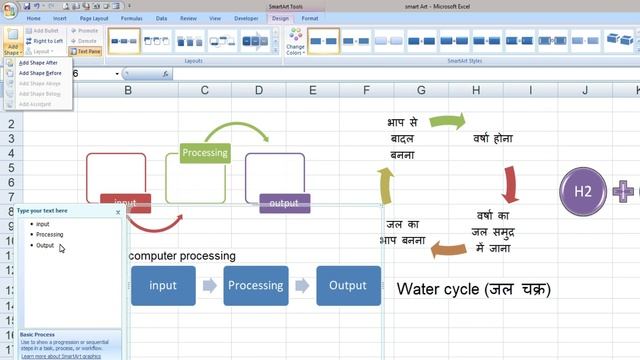
Task: Apply the second SmartArt style thumbnail
Action: (356, 41)
